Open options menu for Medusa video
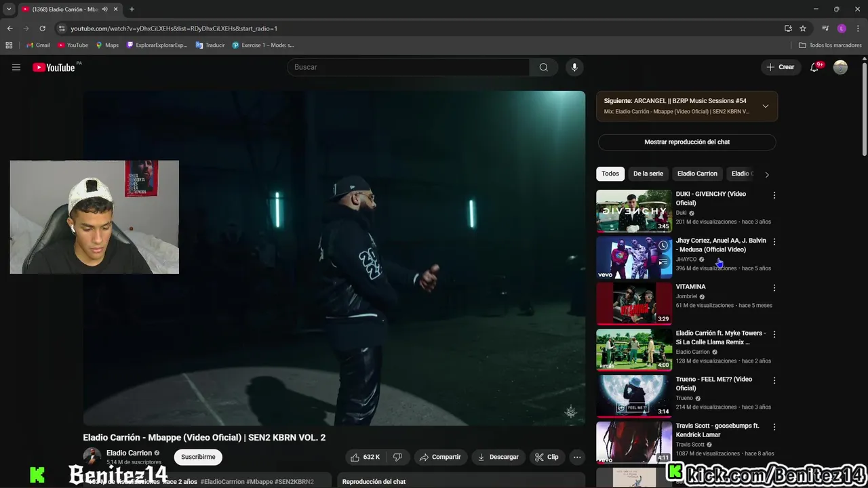Screen dimensions: 868x488 [x=774, y=241]
